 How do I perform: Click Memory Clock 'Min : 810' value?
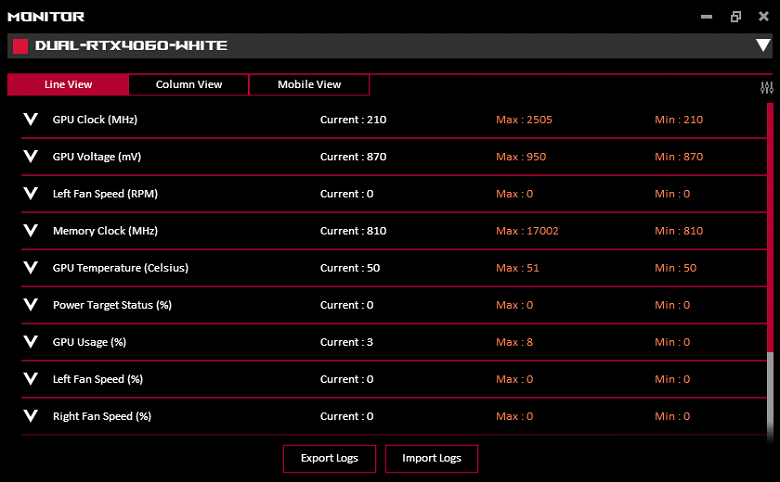click(679, 231)
